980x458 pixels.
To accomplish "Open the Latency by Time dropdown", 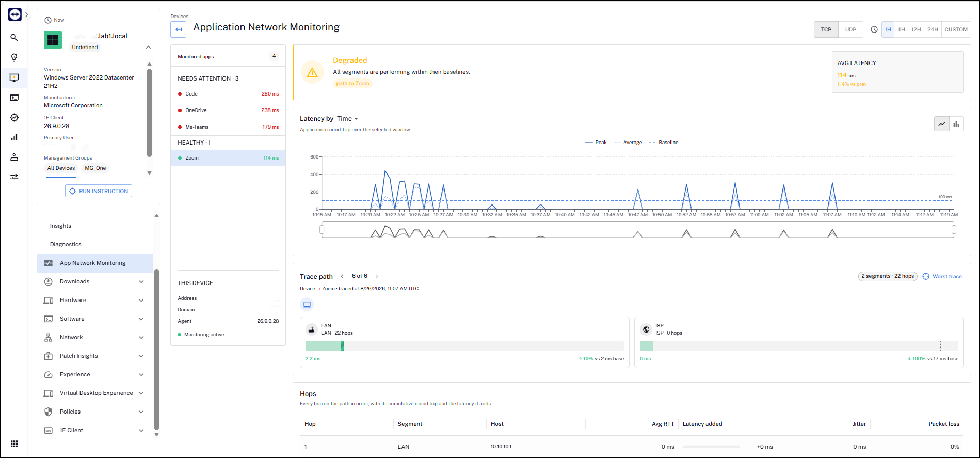I will tap(347, 119).
